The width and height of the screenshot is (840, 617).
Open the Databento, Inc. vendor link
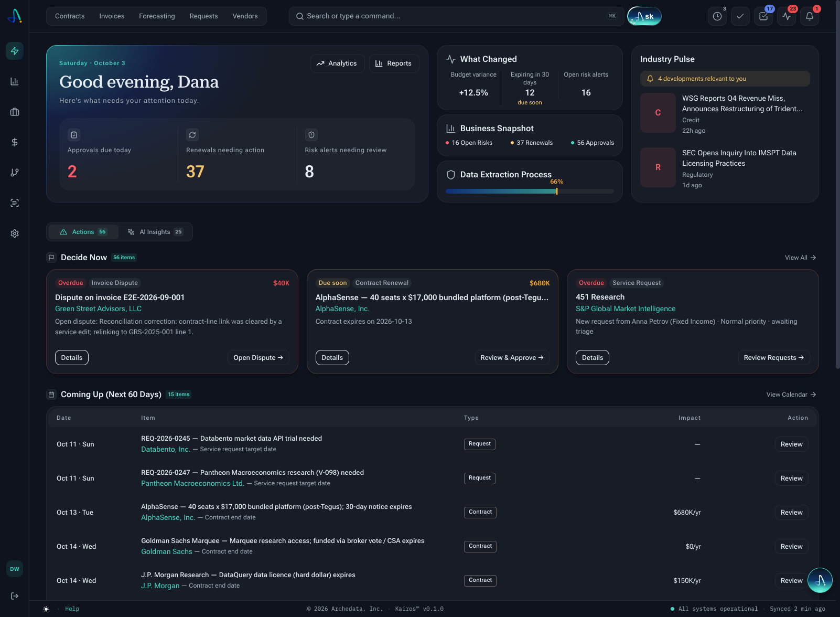166,449
